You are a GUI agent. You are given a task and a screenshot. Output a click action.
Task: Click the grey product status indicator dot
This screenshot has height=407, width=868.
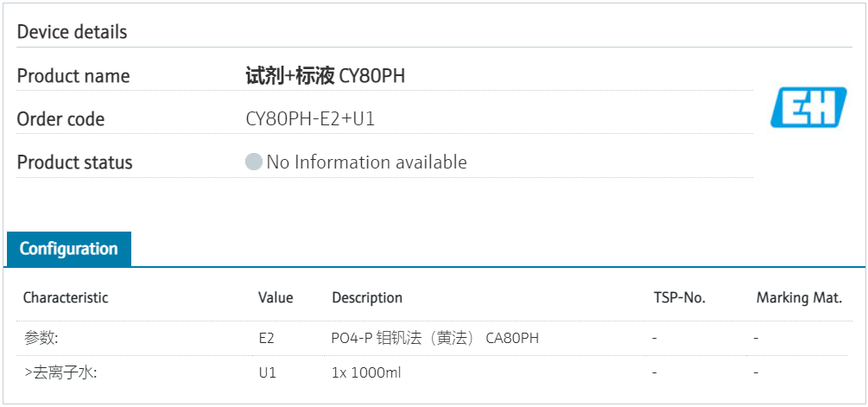253,162
